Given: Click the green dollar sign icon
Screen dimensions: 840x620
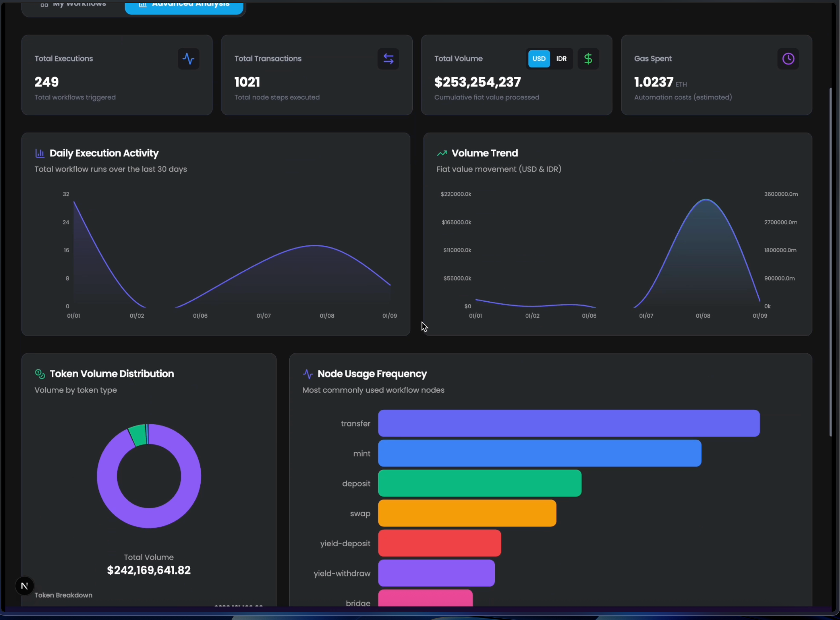Looking at the screenshot, I should 588,58.
